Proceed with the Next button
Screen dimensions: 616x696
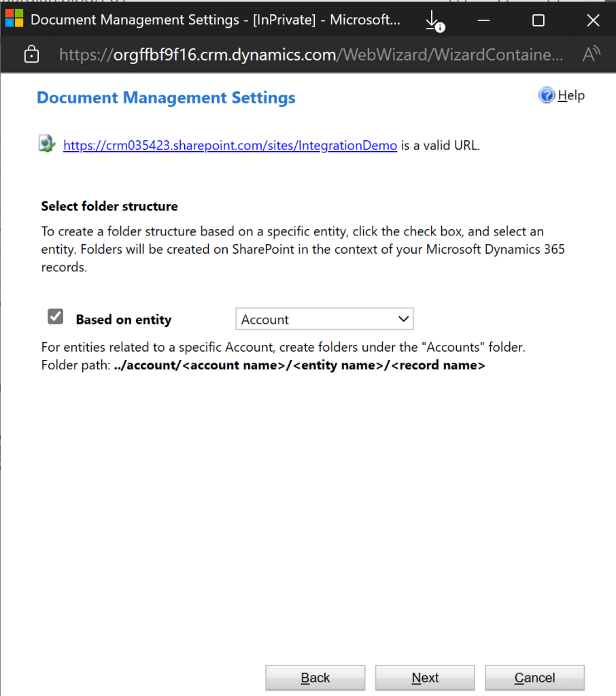coord(425,678)
